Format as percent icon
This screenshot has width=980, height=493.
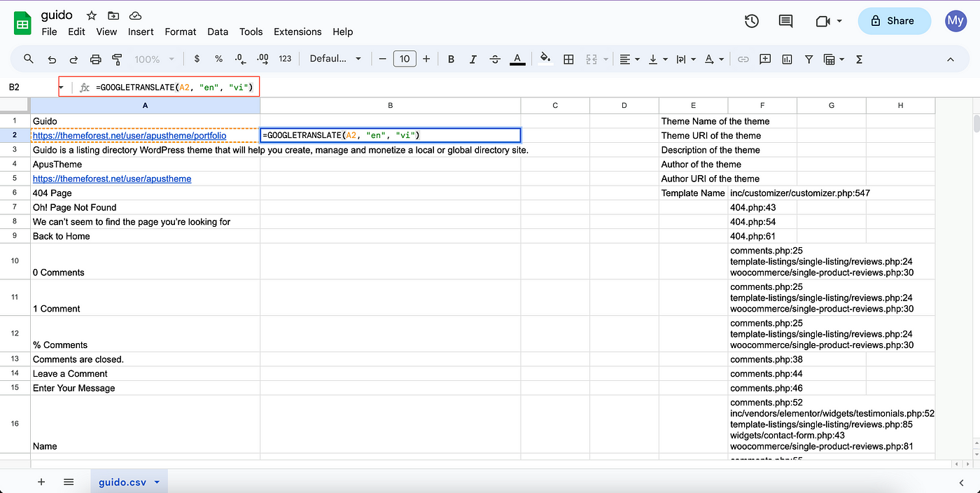[218, 59]
